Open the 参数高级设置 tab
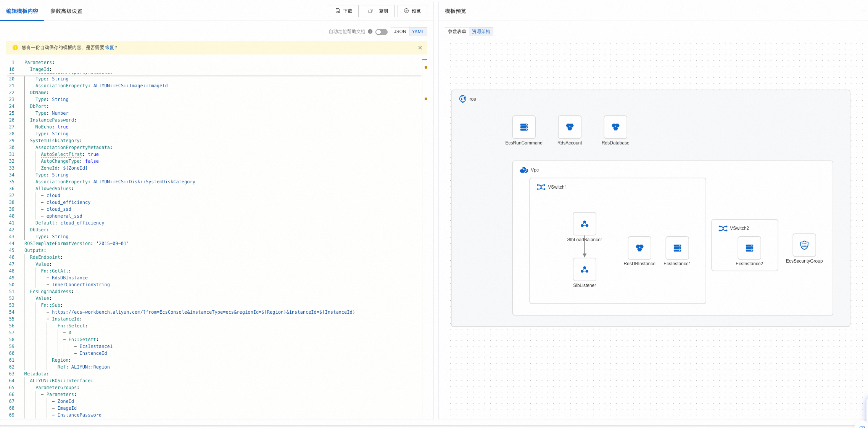The image size is (868, 428). (66, 11)
